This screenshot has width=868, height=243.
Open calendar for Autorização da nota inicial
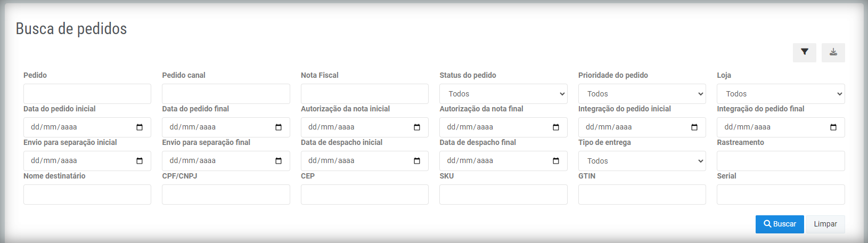point(417,127)
